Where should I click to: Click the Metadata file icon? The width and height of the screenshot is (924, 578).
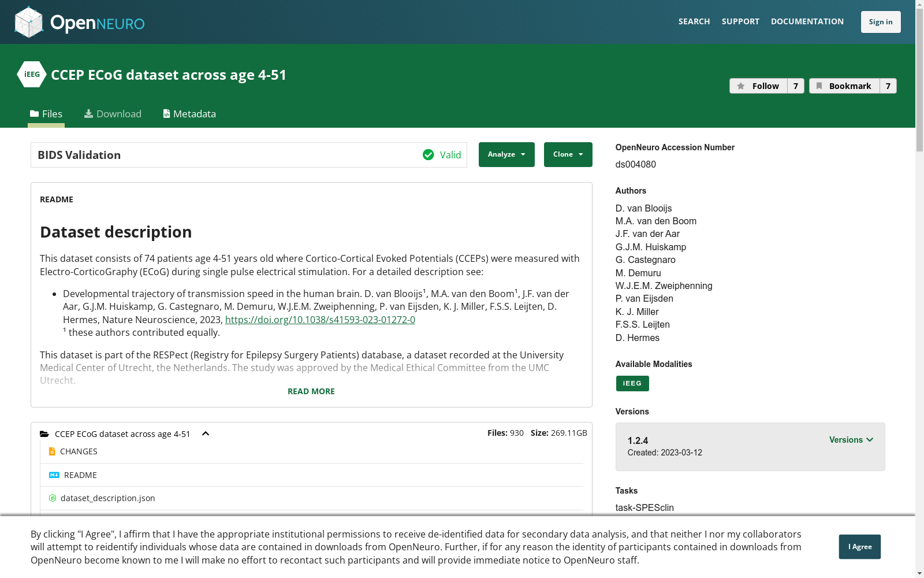(166, 114)
